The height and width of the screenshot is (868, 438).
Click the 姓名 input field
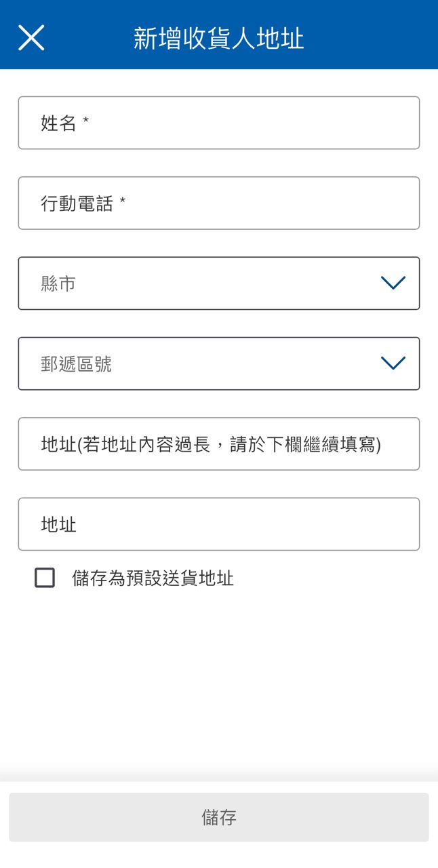click(218, 123)
